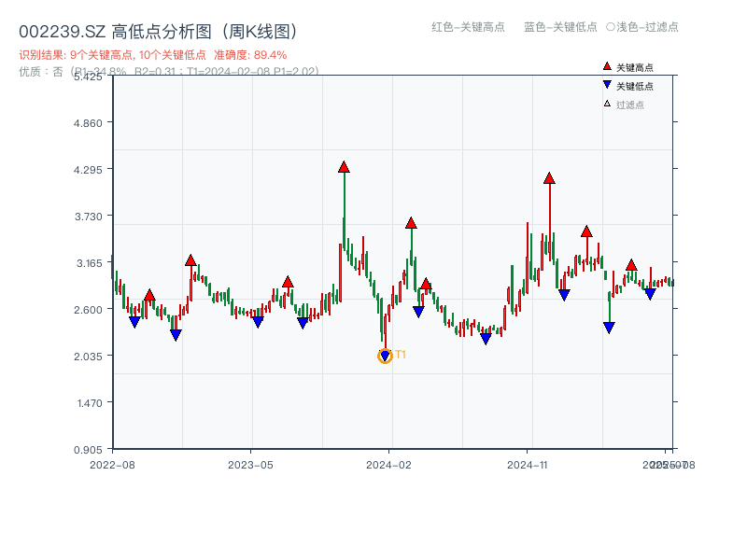Select the red high marker near 3.52 in early 2025

point(587,231)
